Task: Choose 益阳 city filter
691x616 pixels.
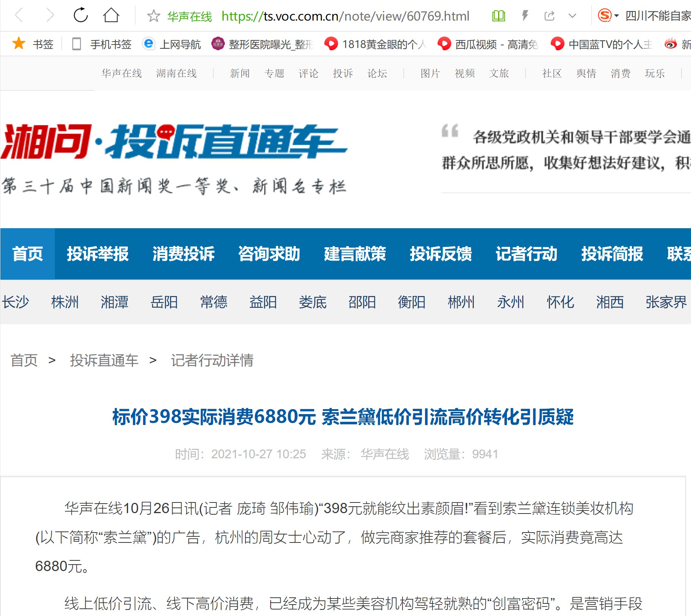Action: 263,302
